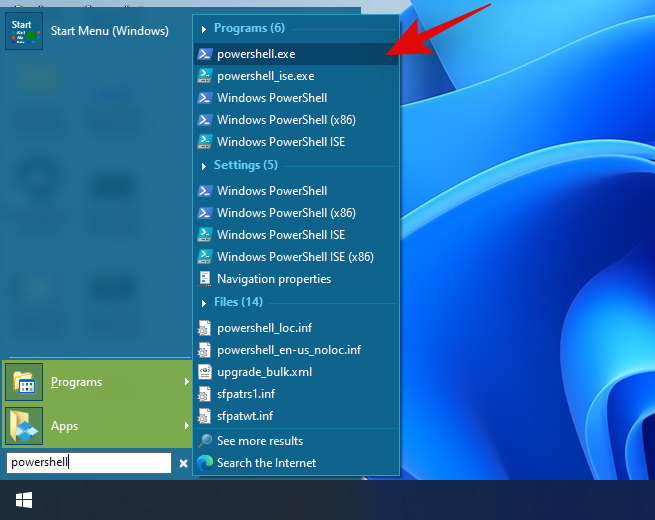
Task: Click the Navigation properties settings icon
Action: point(204,279)
